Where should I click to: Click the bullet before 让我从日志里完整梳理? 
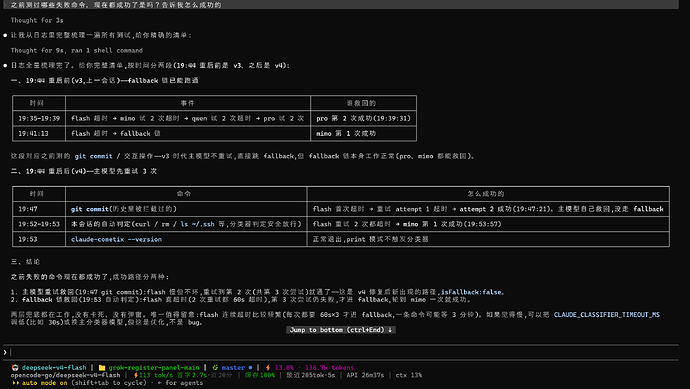pos(5,35)
